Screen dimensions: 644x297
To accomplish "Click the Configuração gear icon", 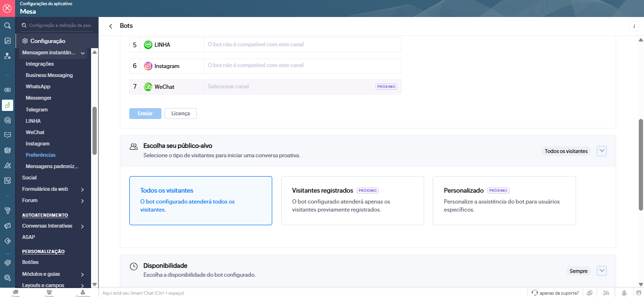I will coord(25,41).
